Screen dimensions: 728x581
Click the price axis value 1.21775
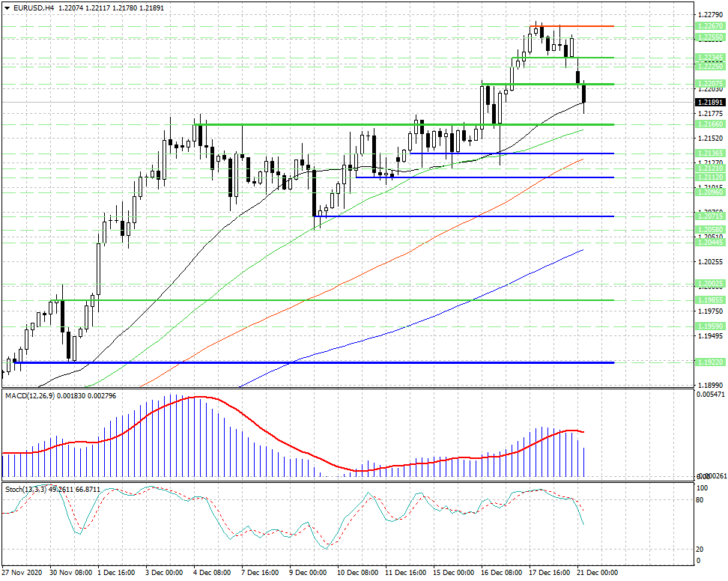click(711, 113)
